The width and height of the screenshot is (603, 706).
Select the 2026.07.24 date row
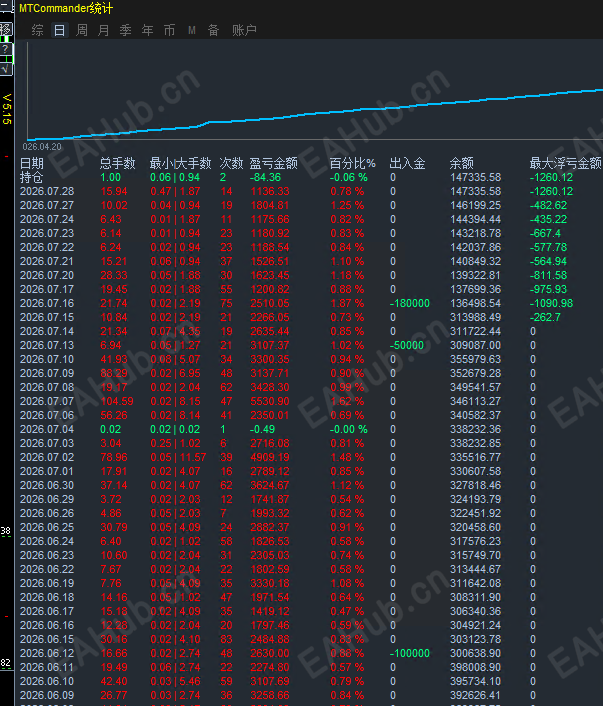point(47,219)
